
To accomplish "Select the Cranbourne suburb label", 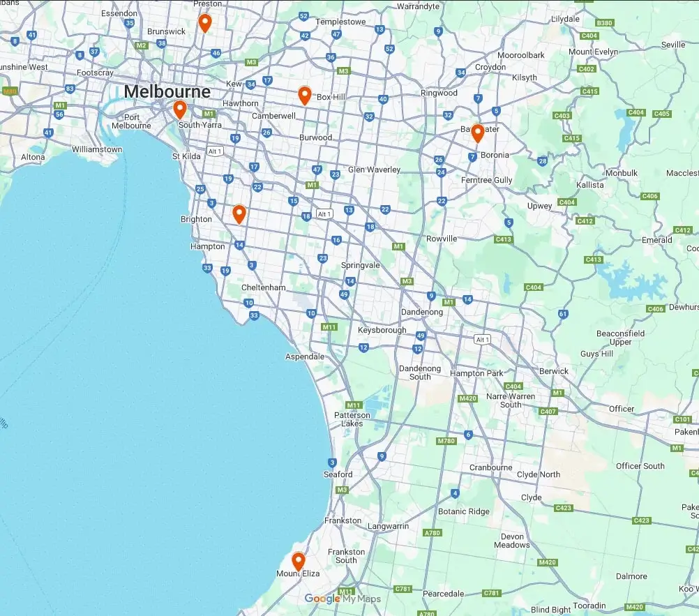I will pyautogui.click(x=490, y=467).
